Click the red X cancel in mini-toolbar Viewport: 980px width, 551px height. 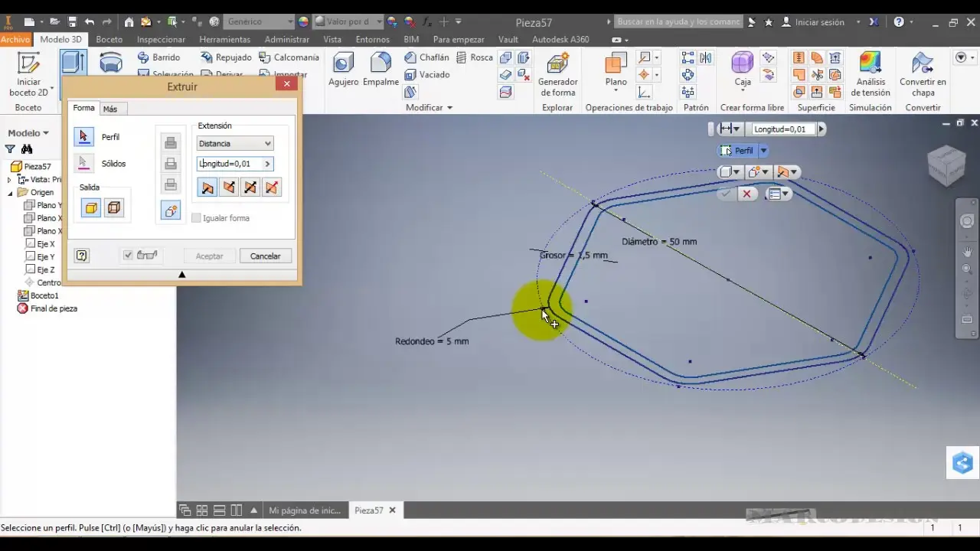(747, 194)
